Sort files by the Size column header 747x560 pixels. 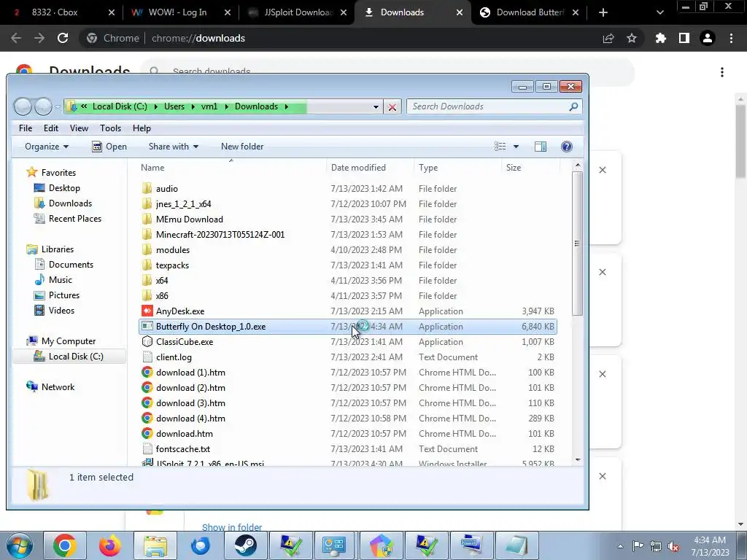[x=530, y=168]
